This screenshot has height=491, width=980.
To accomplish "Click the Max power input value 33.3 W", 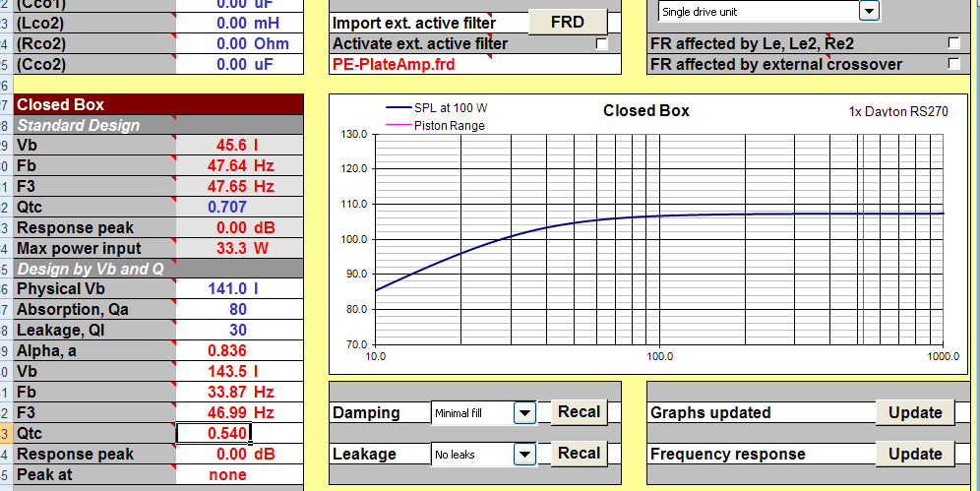I will coord(239,249).
